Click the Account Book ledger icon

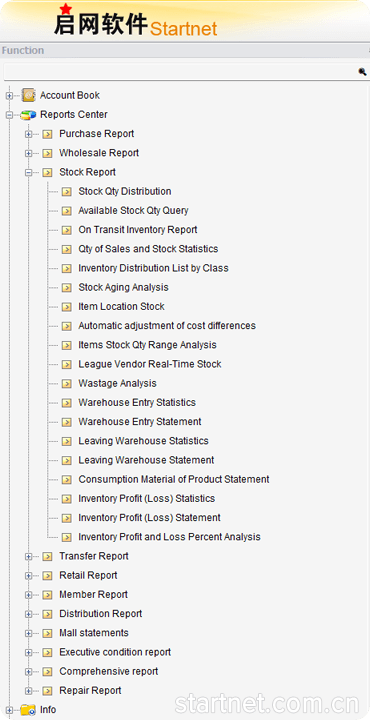coord(28,96)
